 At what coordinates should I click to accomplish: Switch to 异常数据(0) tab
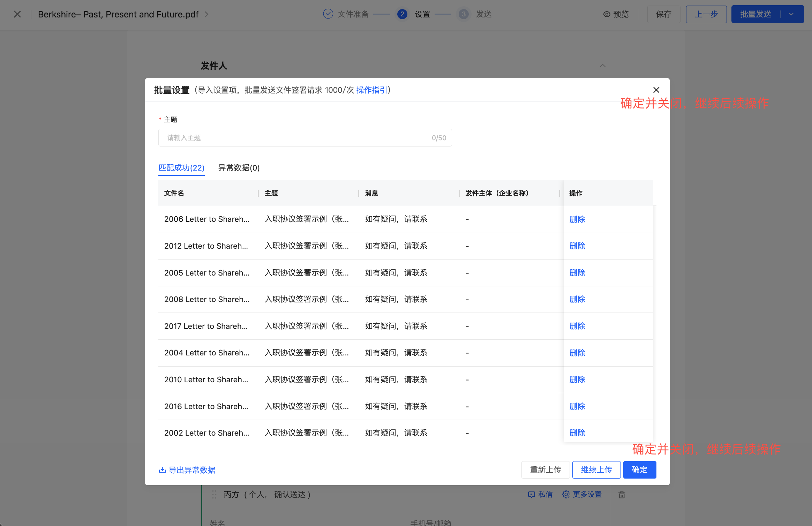(239, 168)
